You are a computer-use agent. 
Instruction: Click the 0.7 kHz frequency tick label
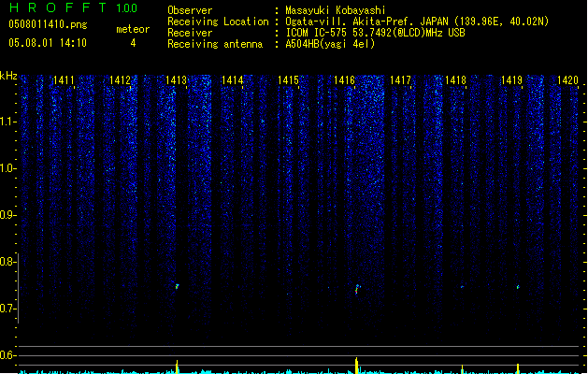coord(7,309)
